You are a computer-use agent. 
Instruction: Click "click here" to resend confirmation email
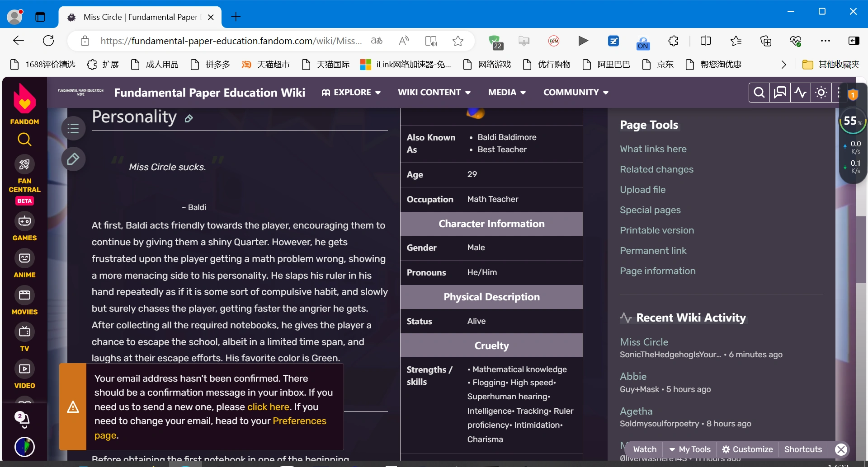[268, 406]
